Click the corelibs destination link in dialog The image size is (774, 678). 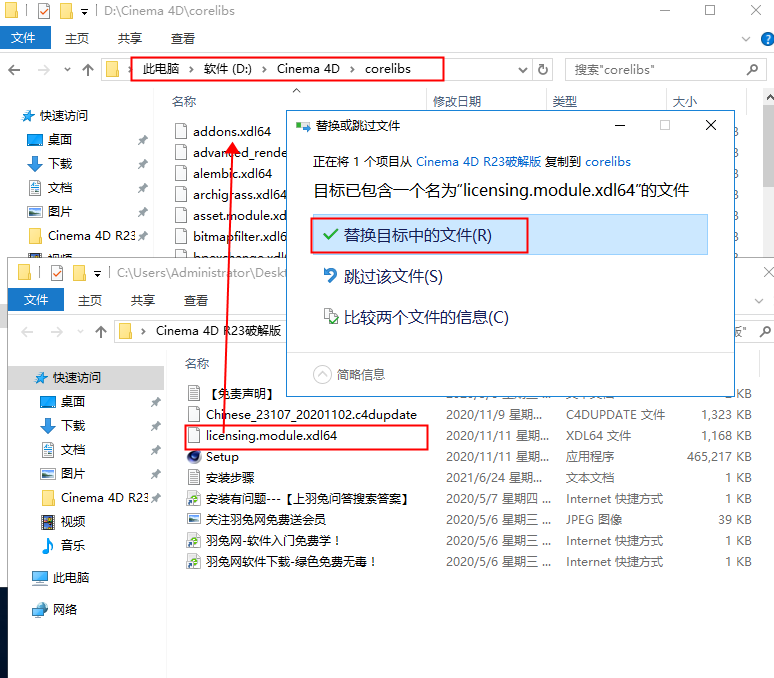[608, 161]
